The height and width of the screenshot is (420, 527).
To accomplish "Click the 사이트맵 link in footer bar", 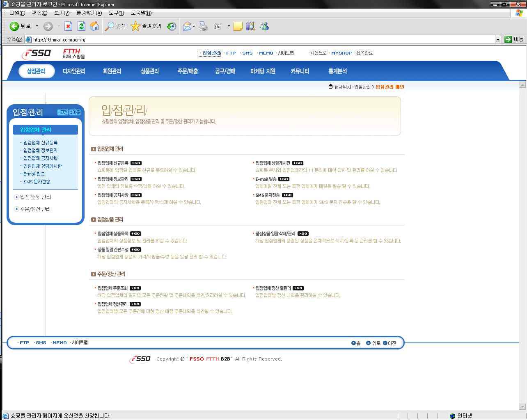I will [80, 342].
